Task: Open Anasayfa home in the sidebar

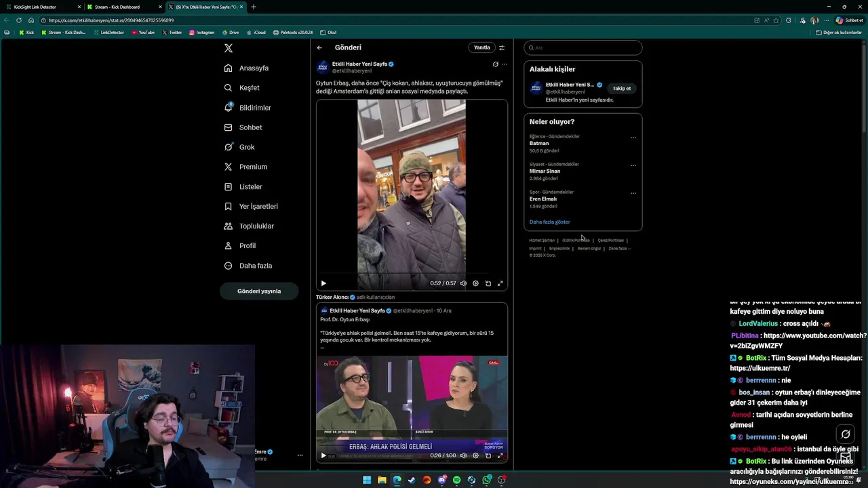Action: click(x=246, y=68)
